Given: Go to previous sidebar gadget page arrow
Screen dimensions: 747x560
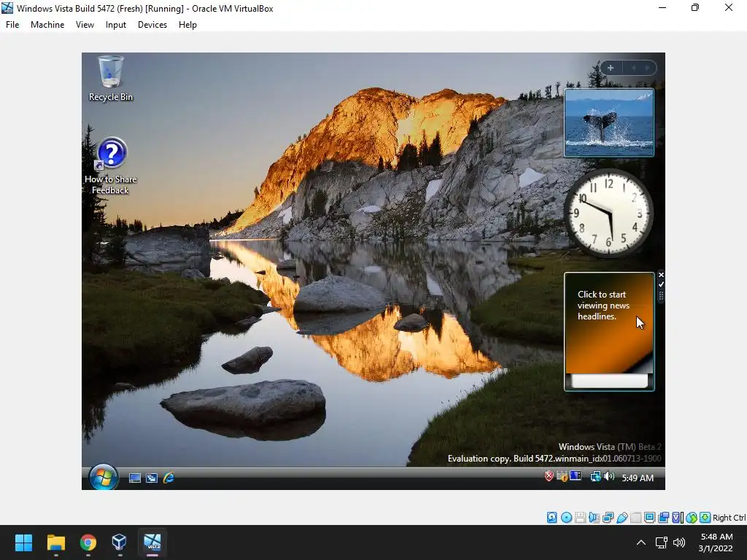Looking at the screenshot, I should [x=634, y=68].
